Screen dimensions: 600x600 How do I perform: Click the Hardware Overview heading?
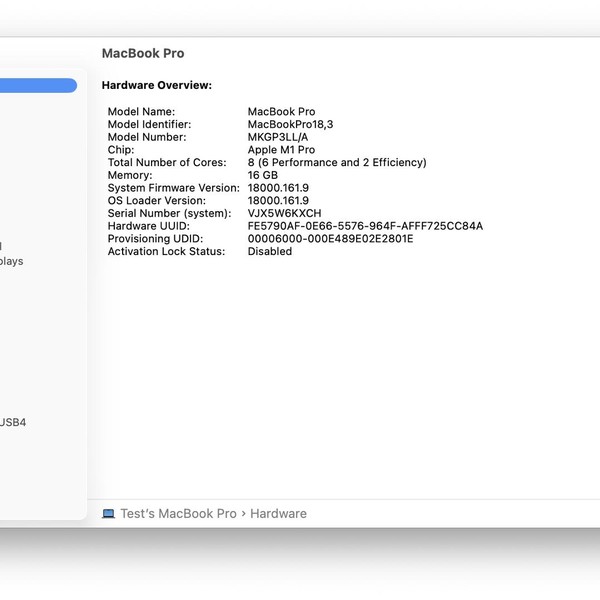157,85
